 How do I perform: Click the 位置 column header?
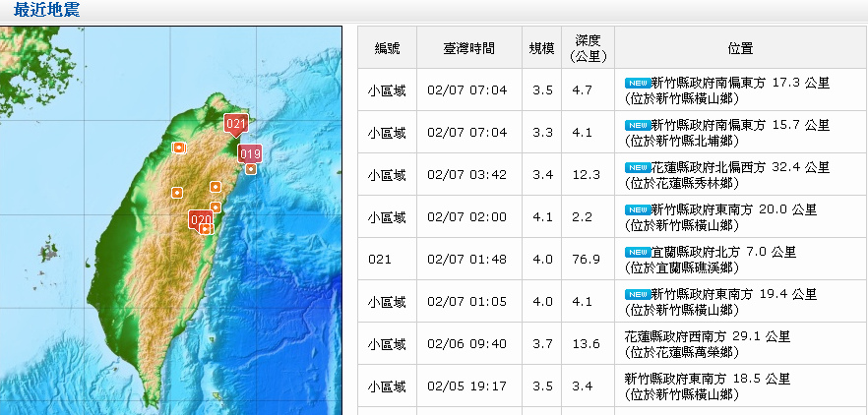741,48
